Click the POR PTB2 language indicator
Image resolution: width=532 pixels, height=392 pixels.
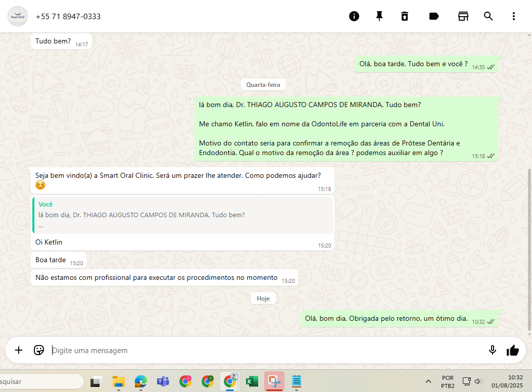point(448,382)
